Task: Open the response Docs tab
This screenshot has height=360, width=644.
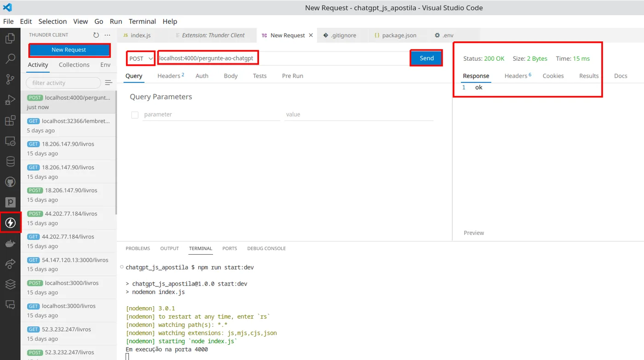Action: point(621,76)
